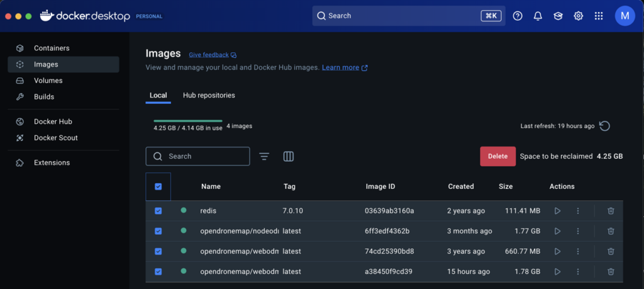The image size is (644, 289).
Task: Uncheck the redis image checkbox
Action: pyautogui.click(x=158, y=211)
